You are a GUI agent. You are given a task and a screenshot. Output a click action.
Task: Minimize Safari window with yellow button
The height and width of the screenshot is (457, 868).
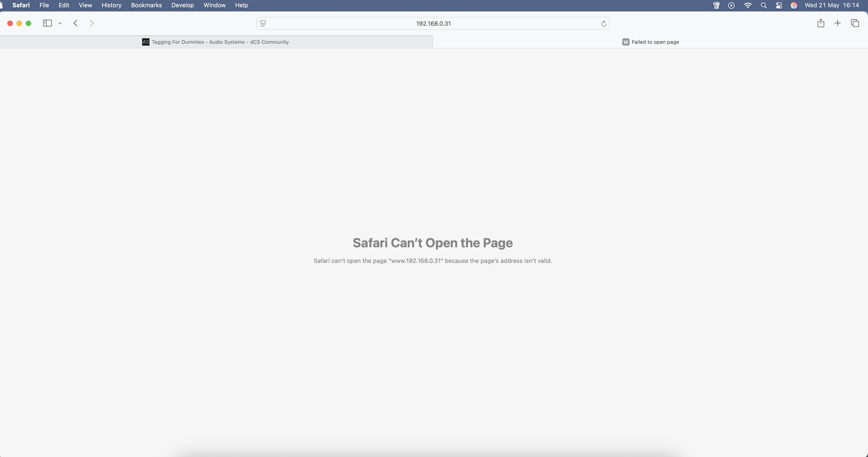click(x=19, y=23)
